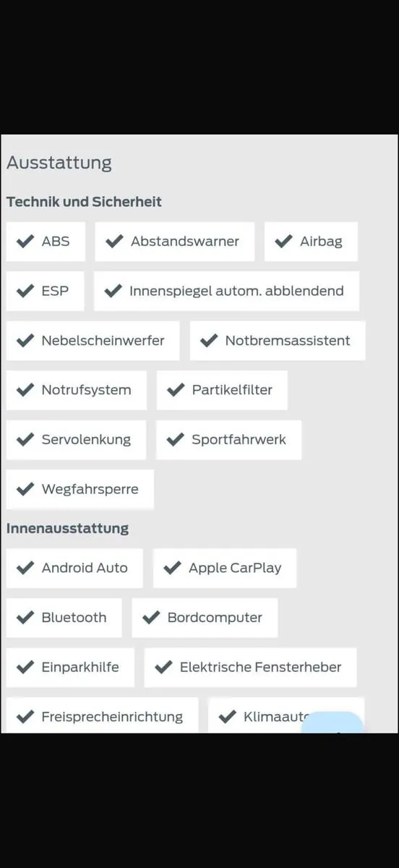Select the Notbremsassistent feature chip
Viewport: 399px width, 868px height.
tap(278, 341)
